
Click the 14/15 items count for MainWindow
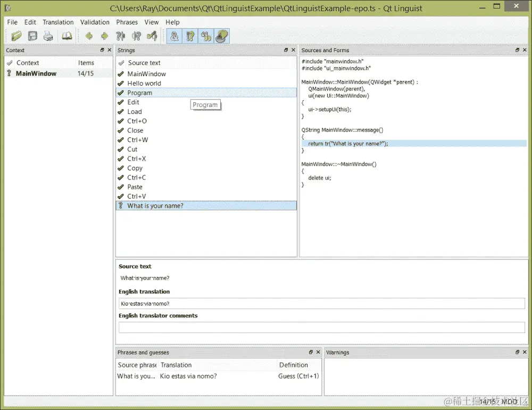86,73
